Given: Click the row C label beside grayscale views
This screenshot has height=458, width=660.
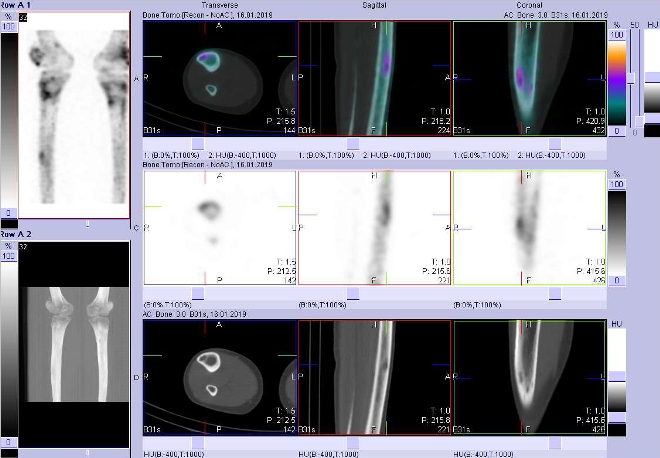Looking at the screenshot, I should click(x=136, y=228).
